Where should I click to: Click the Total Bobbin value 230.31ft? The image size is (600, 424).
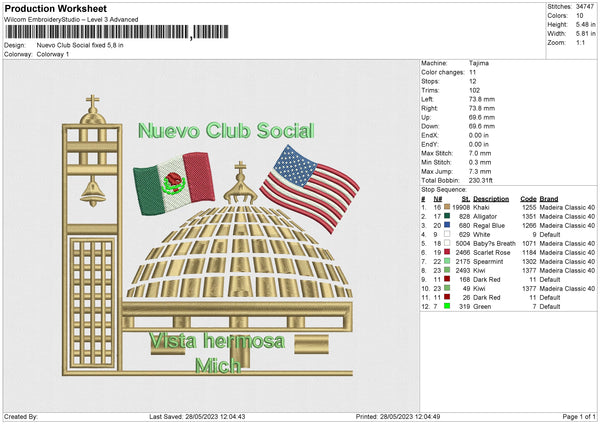[x=481, y=180]
